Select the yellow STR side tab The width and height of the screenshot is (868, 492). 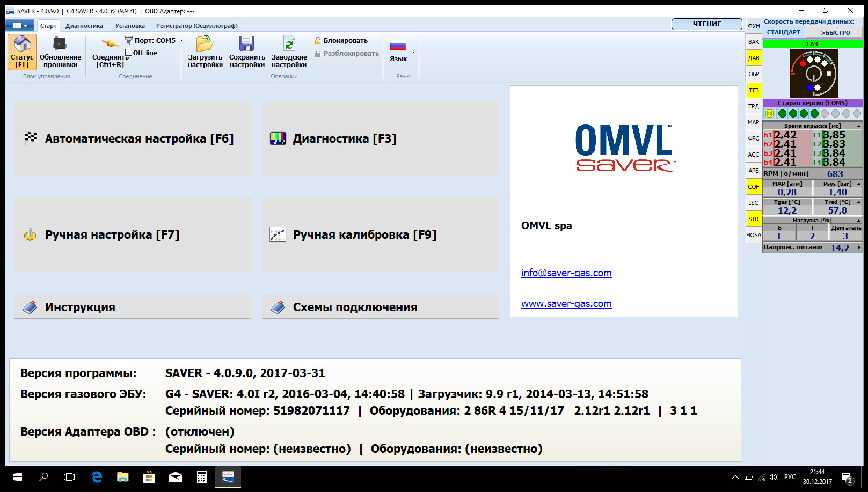click(754, 219)
